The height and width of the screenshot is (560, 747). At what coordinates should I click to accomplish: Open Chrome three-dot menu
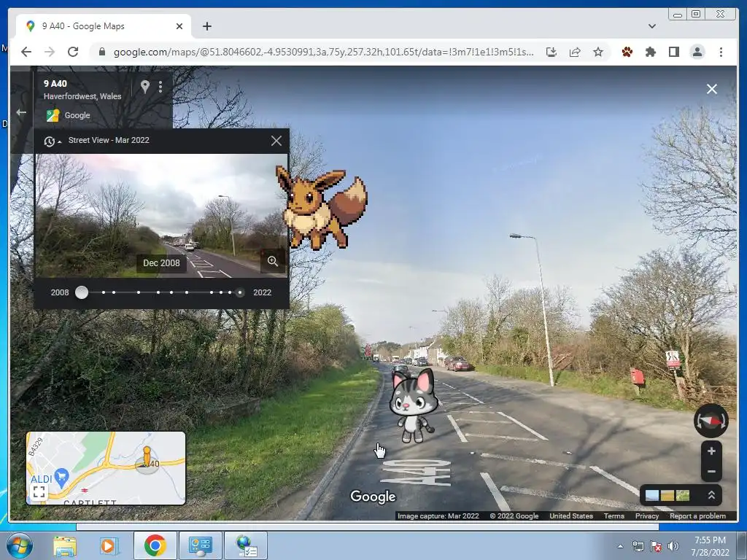tap(721, 52)
